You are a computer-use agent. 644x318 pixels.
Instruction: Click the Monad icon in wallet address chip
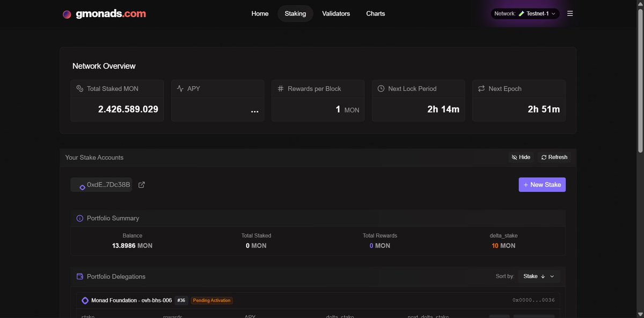click(82, 187)
